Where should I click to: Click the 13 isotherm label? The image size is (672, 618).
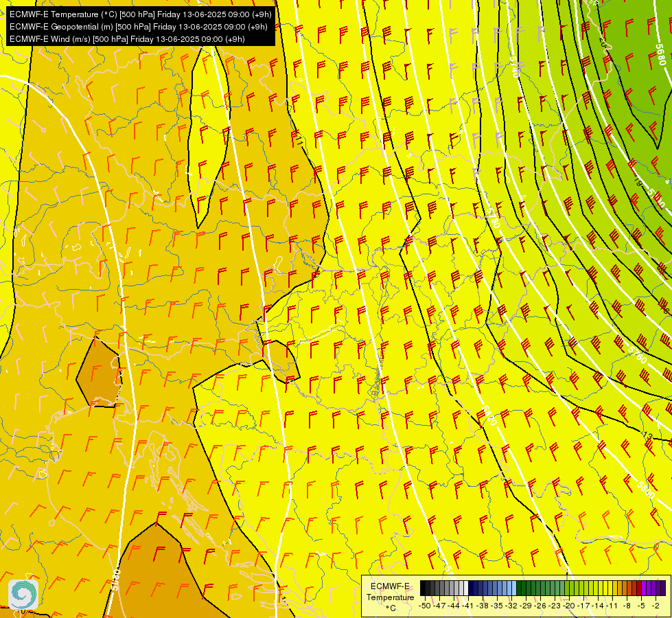647,436
